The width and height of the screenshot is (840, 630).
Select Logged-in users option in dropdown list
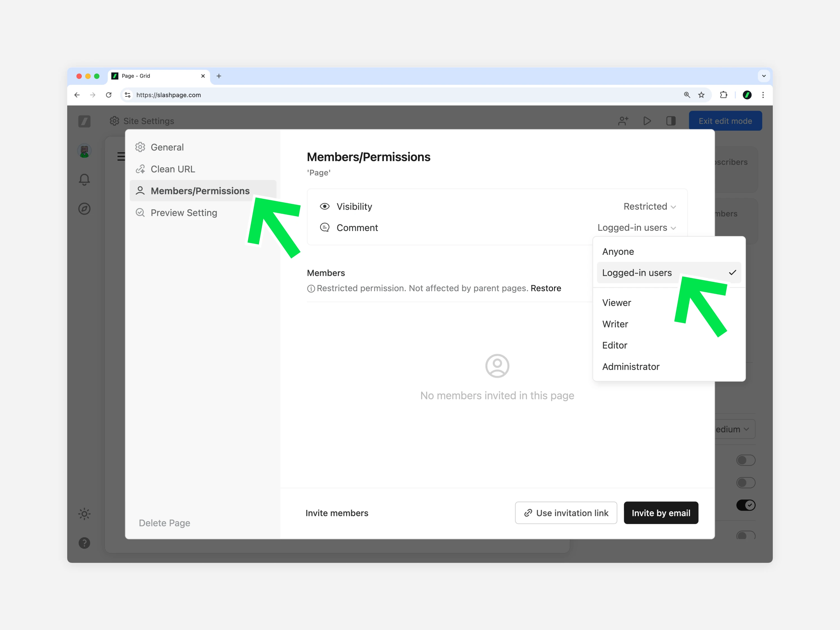point(669,273)
